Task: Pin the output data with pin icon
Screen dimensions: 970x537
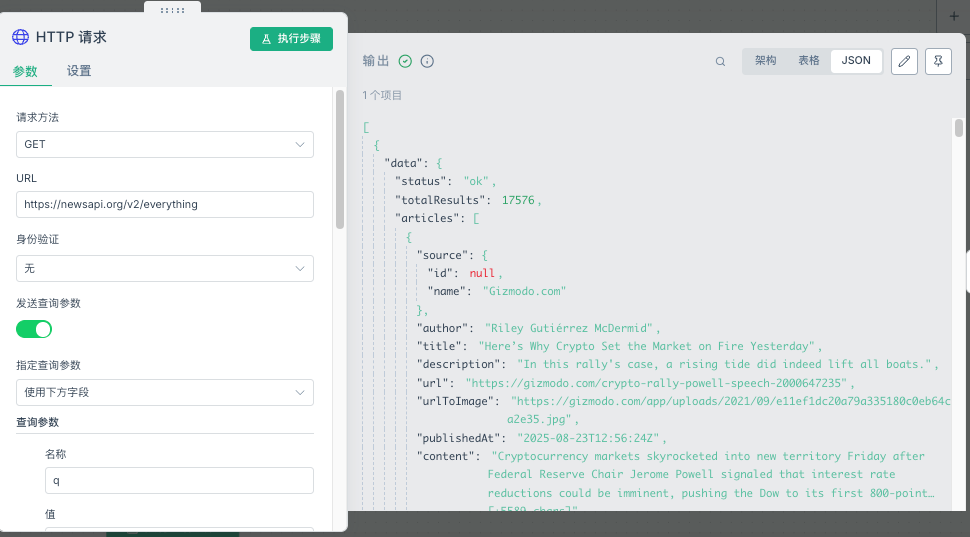Action: tap(938, 61)
